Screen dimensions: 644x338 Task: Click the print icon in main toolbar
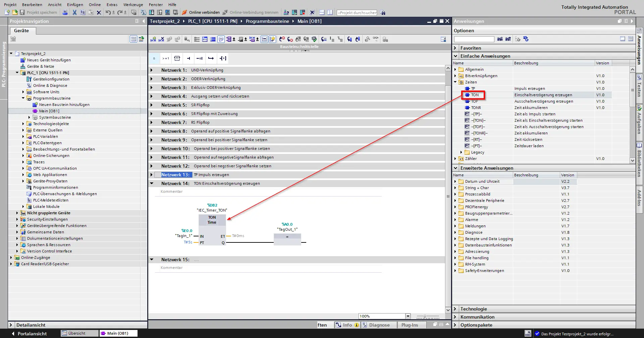pyautogui.click(x=65, y=12)
